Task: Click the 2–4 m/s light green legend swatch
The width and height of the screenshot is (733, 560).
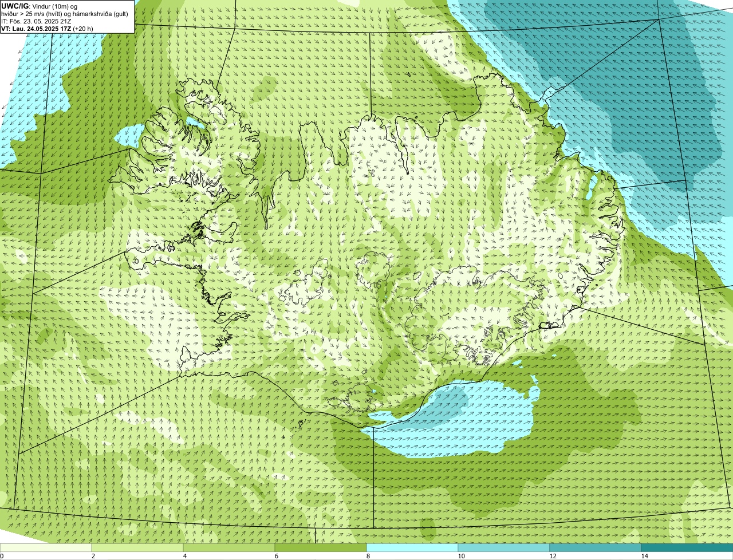Action: pos(137,547)
